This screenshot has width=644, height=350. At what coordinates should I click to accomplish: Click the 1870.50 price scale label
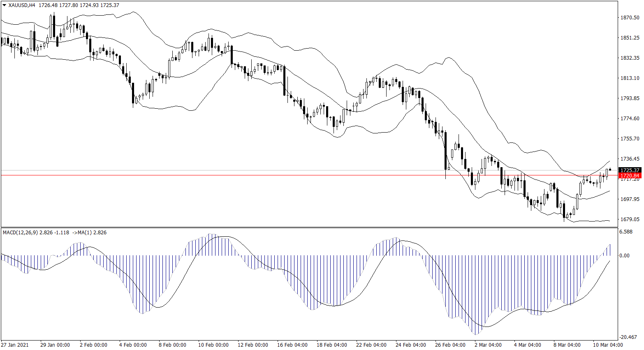[630, 18]
